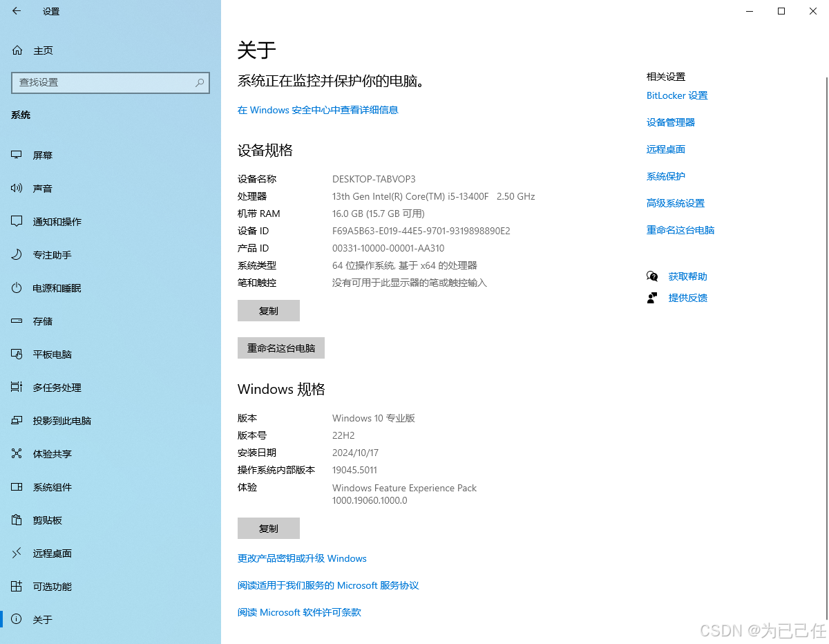Image resolution: width=829 pixels, height=644 pixels.
Task: Click the 获取帮助 chat icon
Action: 652,276
